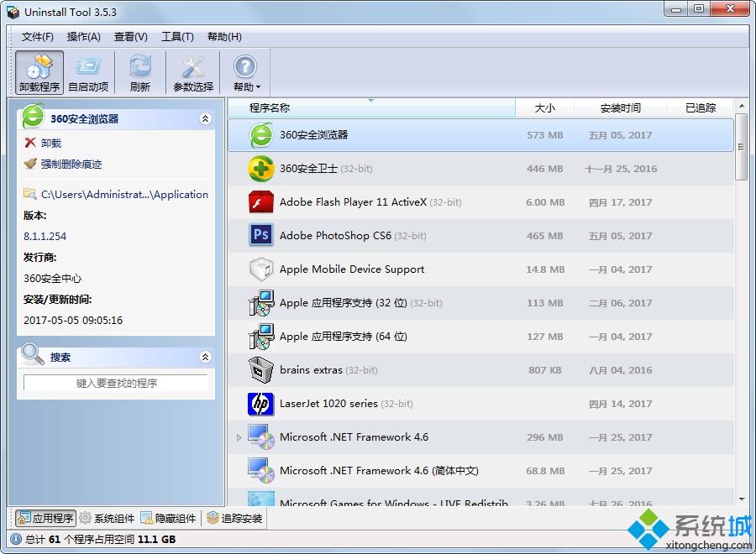
Task: Select Adobe PhotoShop CS6 row text
Action: tap(335, 236)
